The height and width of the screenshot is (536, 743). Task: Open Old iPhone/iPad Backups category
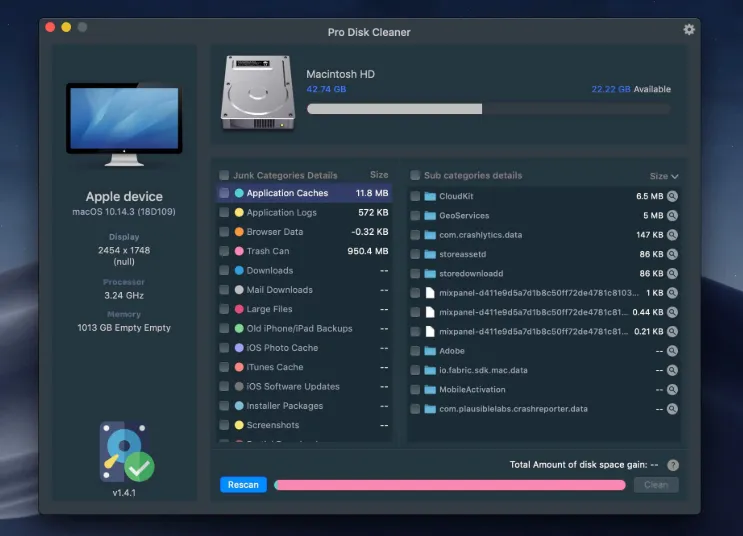(304, 328)
